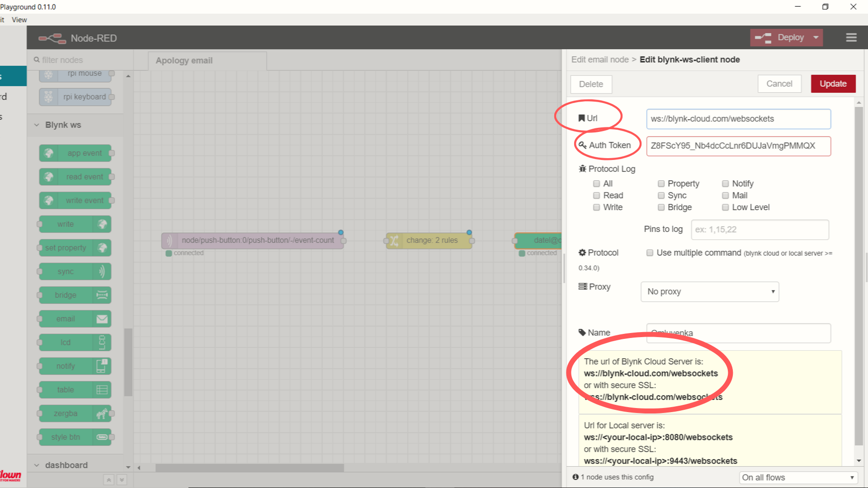Select the notify node

(75, 366)
